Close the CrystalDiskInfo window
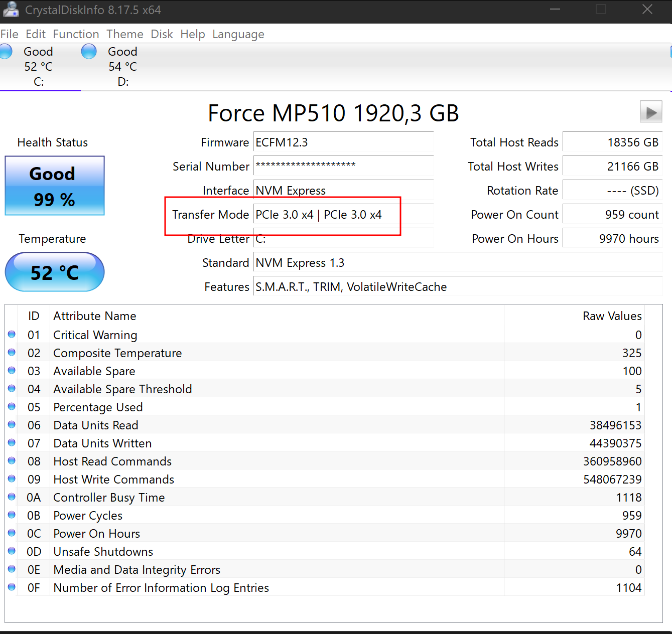The image size is (672, 634). 647,10
